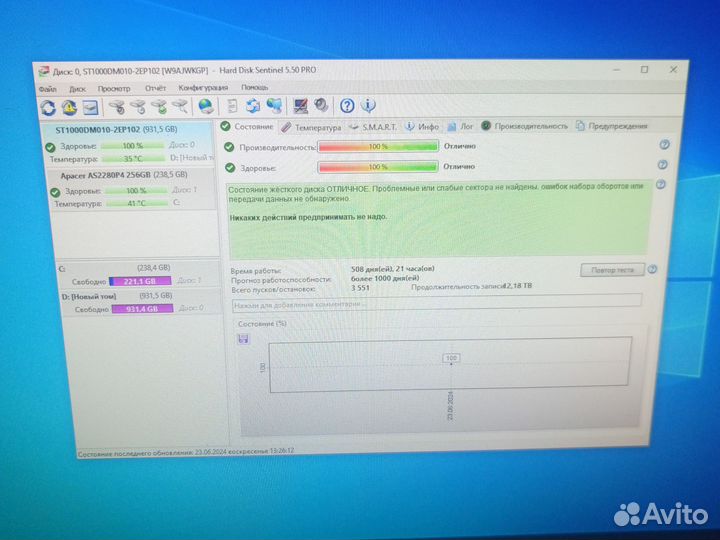This screenshot has height=540, width=720.
Task: Click the 100 data point on chart
Action: click(451, 358)
